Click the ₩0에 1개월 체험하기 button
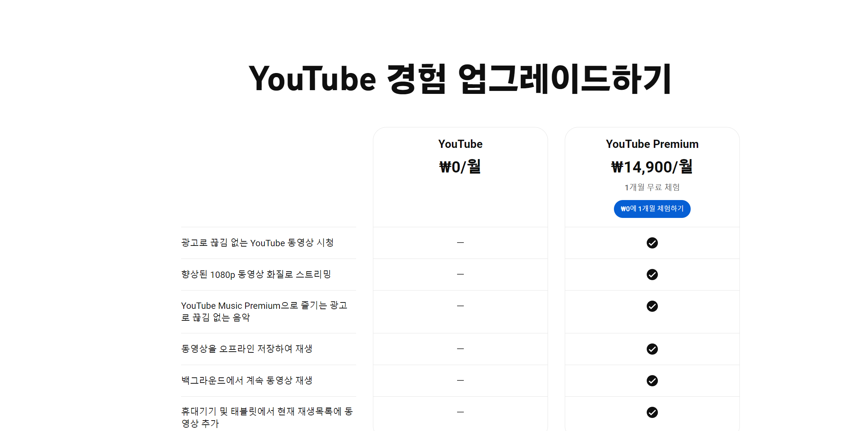The image size is (868, 431). pos(652,209)
